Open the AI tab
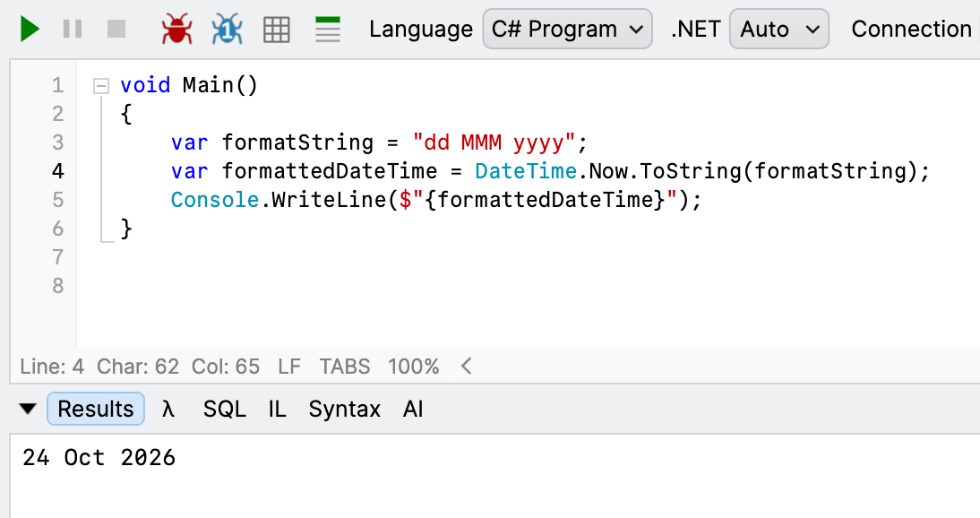 click(x=413, y=410)
